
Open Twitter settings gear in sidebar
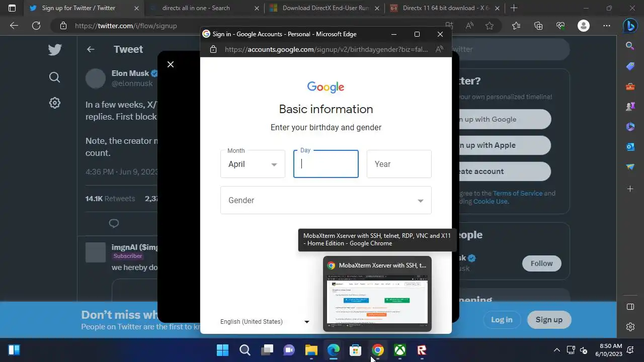click(x=55, y=103)
